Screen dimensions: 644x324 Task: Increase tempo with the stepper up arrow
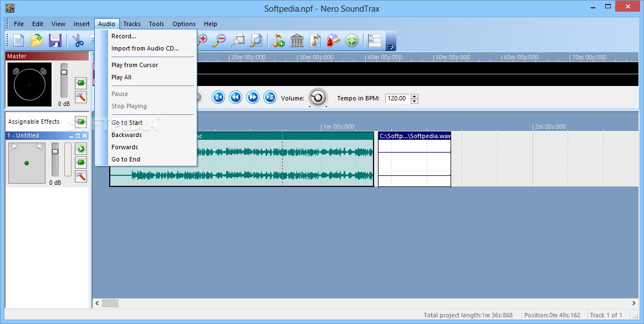(x=415, y=96)
